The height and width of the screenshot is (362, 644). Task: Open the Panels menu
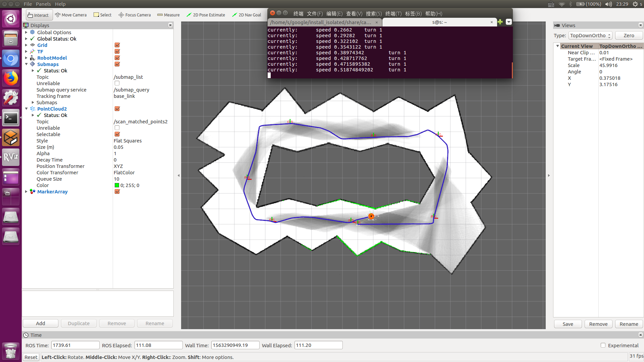coord(44,4)
